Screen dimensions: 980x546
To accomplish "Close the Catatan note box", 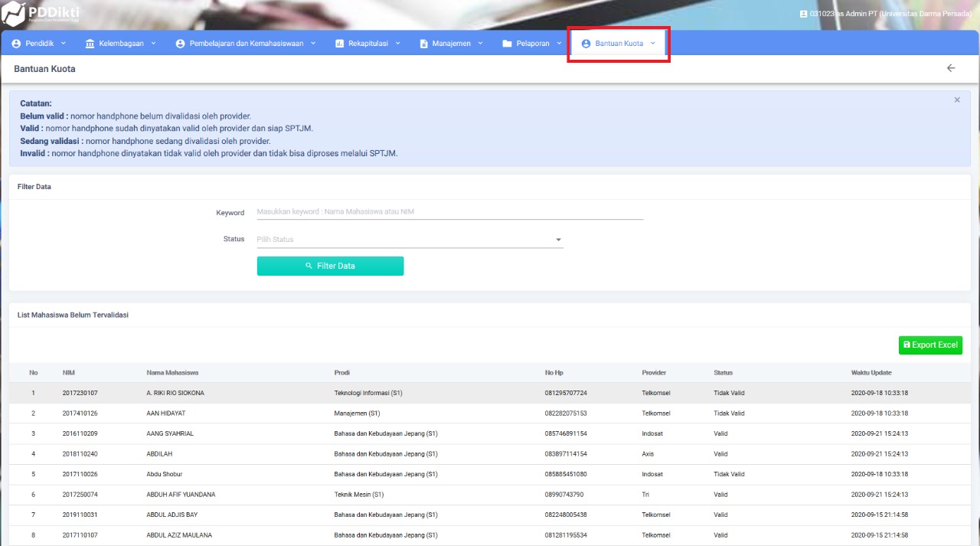I will pyautogui.click(x=957, y=100).
